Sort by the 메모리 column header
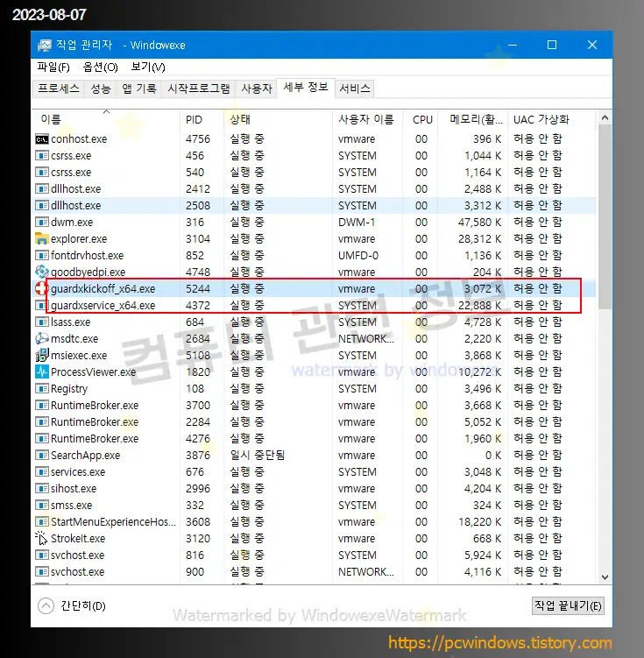The width and height of the screenshot is (644, 658). [473, 120]
